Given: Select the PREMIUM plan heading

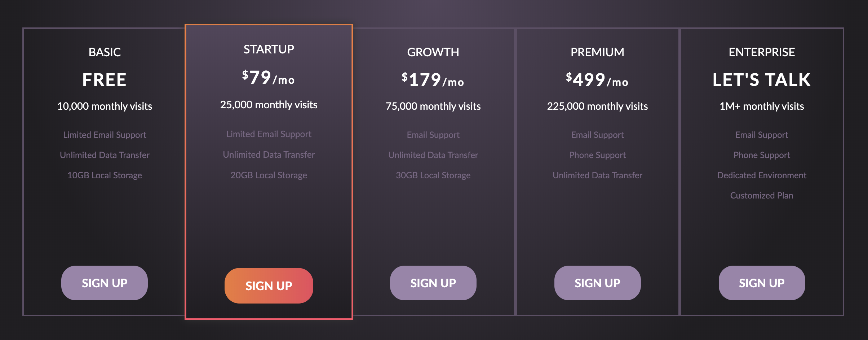Looking at the screenshot, I should click(598, 52).
